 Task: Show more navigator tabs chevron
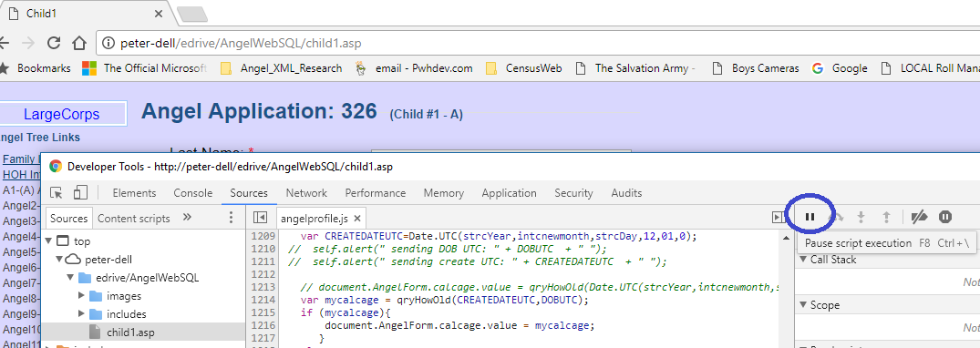click(187, 218)
